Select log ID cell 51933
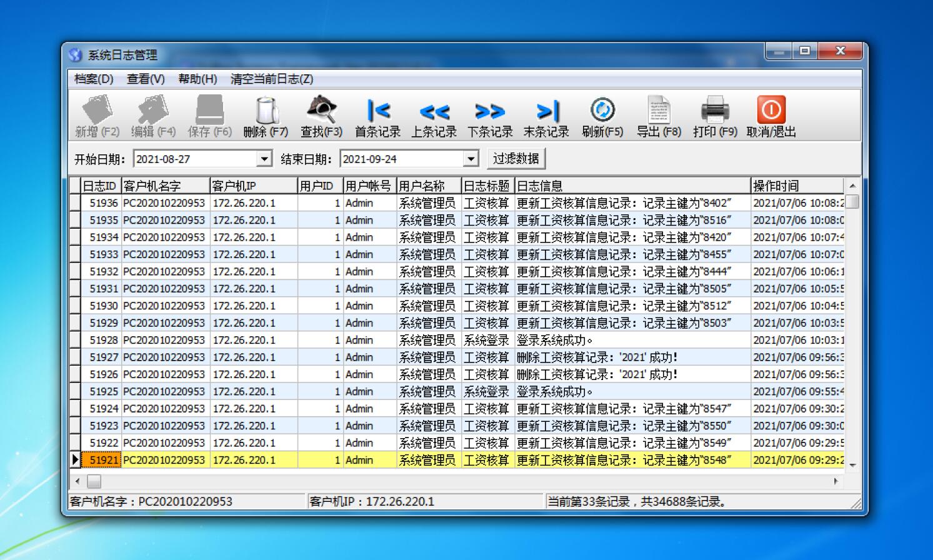The height and width of the screenshot is (560, 933). click(101, 254)
